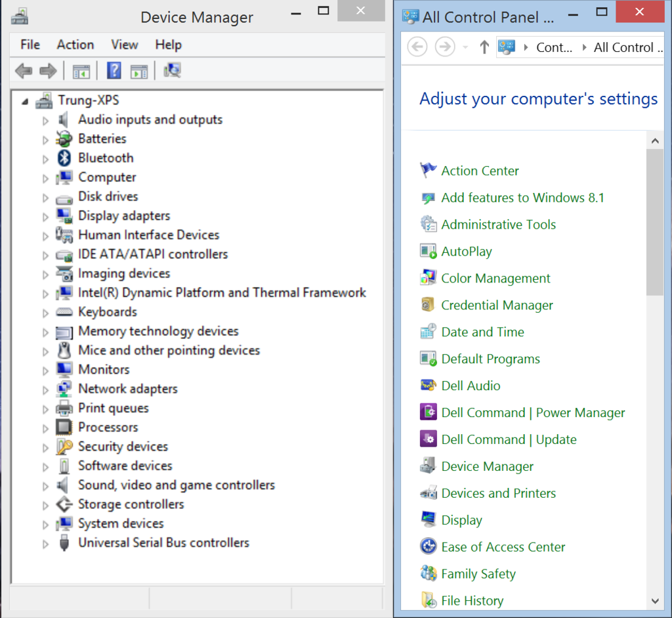Click the mouse icon beside Mice and other pointing devices
Viewport: 672px width, 618px height.
(64, 351)
